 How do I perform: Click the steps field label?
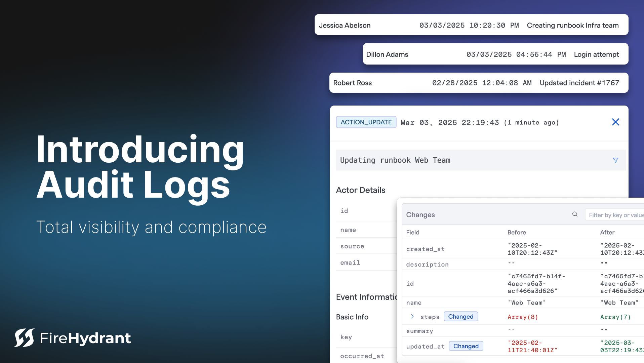coord(430,317)
